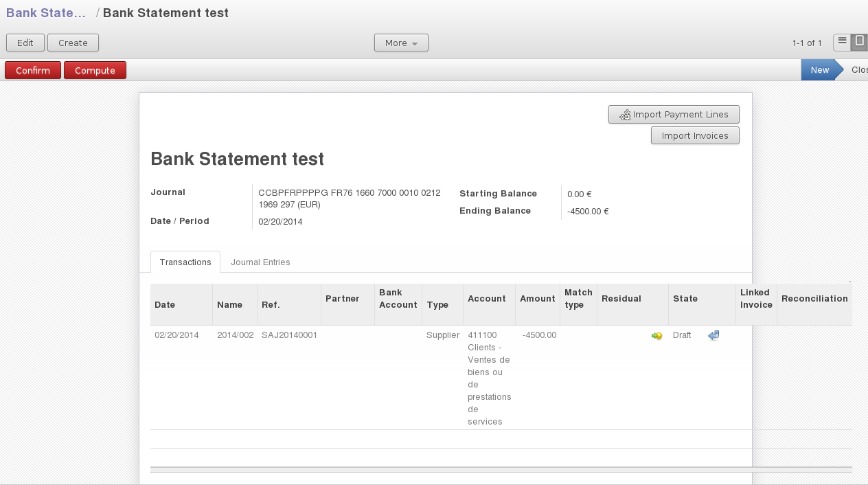Screen dimensions: 868x485
Task: Sort table by Partner column header
Action: (x=343, y=299)
